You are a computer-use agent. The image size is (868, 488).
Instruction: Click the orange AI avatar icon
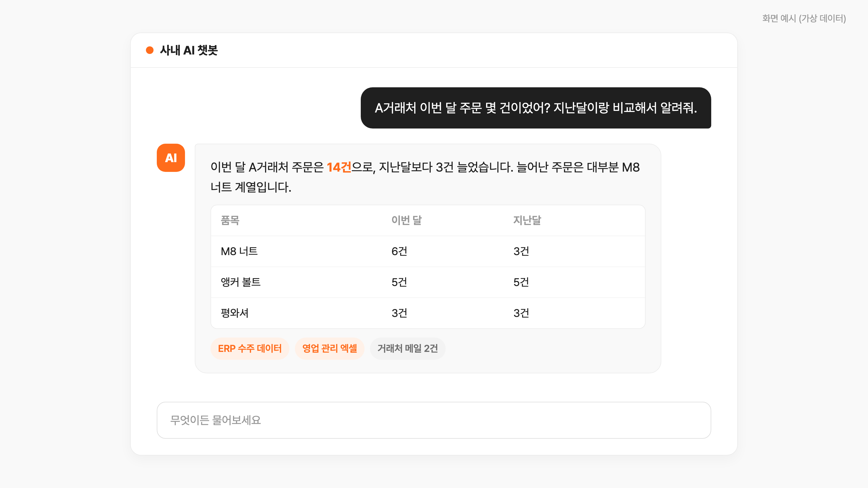[x=171, y=158]
